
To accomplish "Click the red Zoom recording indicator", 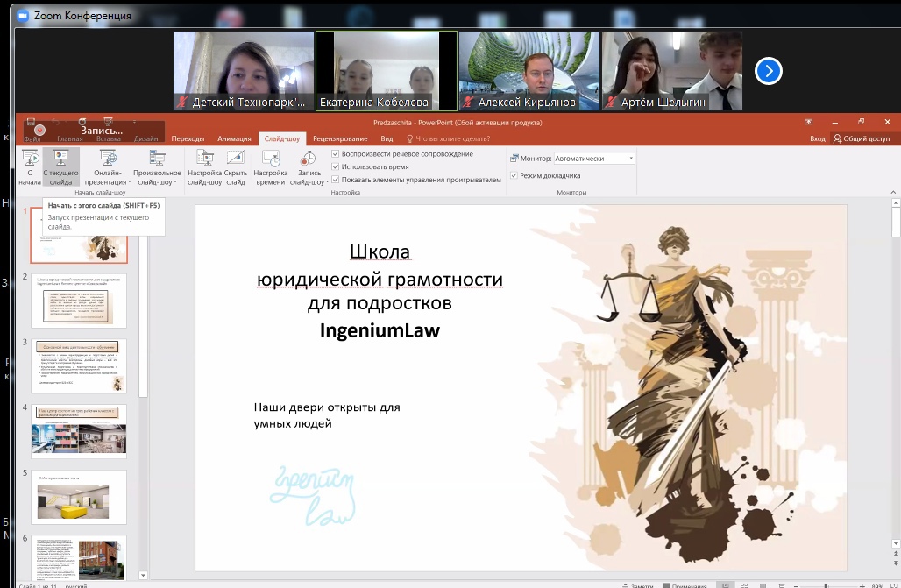I will (40, 130).
